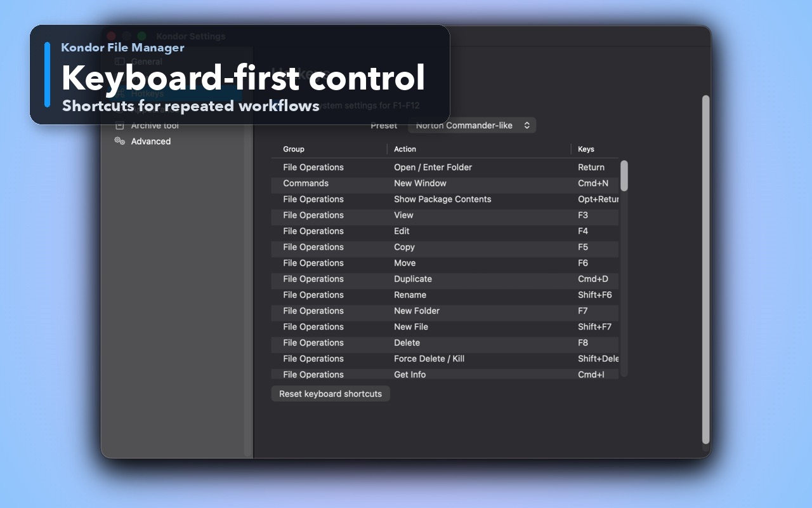Click the Shift+F7 key binding cell
The image size is (812, 508).
pyautogui.click(x=595, y=326)
